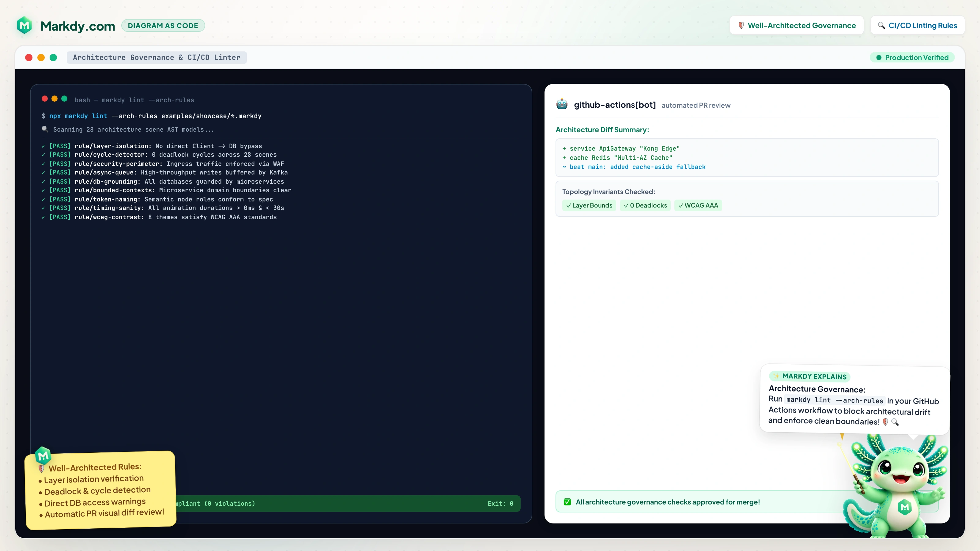The image size is (980, 551).
Task: Click the github-actions[bot] author name
Action: pyautogui.click(x=615, y=105)
